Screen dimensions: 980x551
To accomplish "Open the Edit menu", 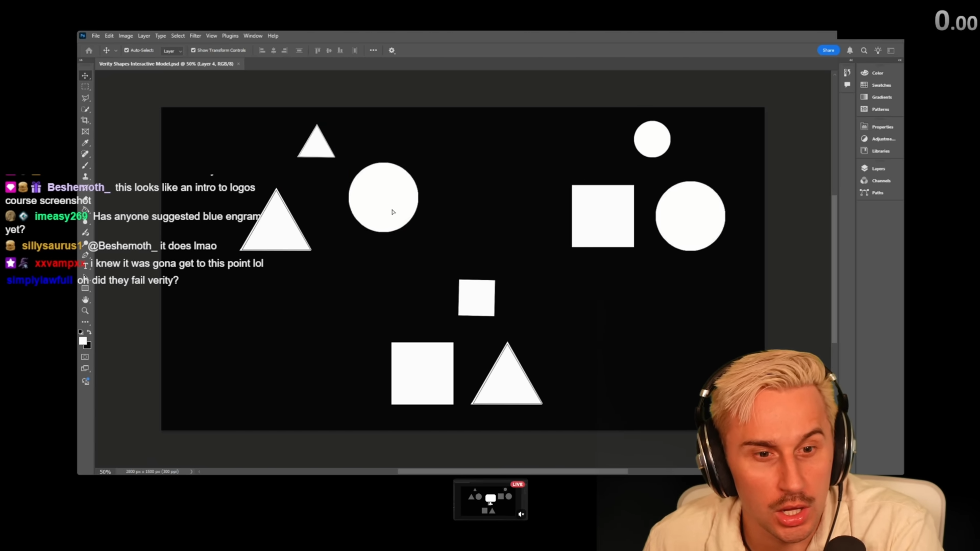I will pos(109,36).
